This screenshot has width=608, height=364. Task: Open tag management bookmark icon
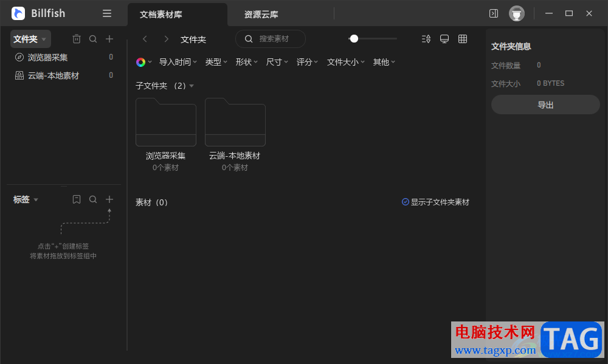tap(77, 199)
